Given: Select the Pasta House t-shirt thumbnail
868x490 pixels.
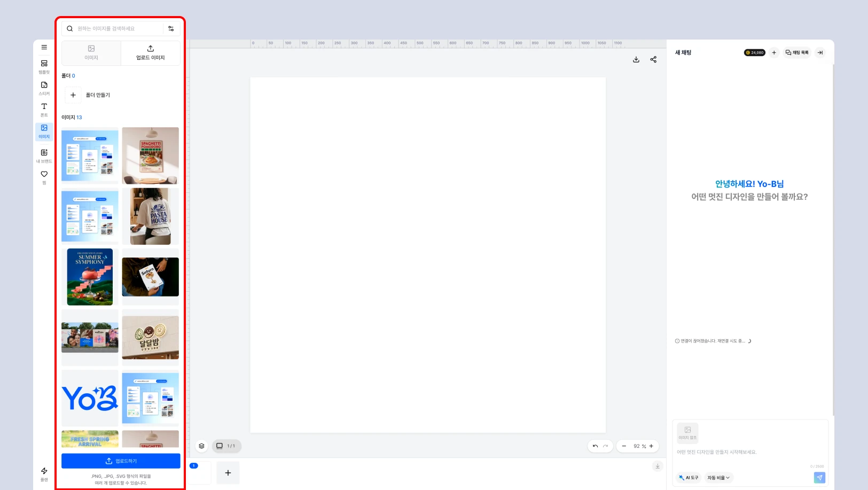Looking at the screenshot, I should click(151, 216).
